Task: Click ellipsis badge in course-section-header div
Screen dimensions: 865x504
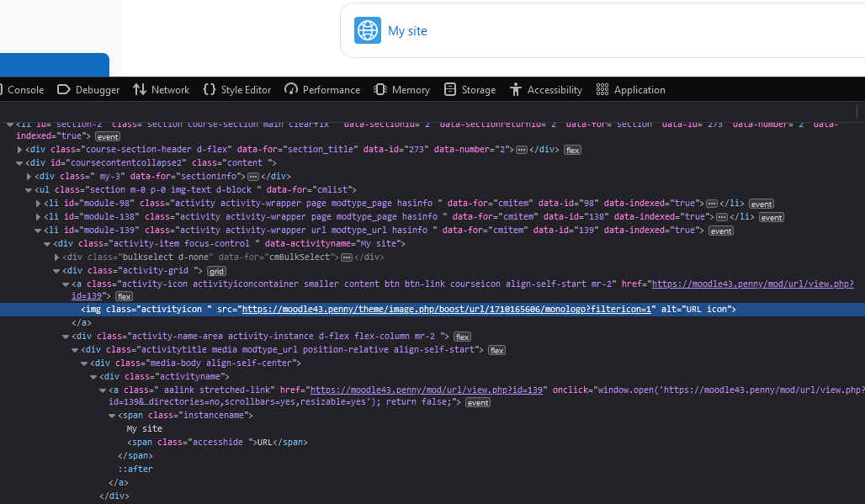Action: [x=522, y=150]
